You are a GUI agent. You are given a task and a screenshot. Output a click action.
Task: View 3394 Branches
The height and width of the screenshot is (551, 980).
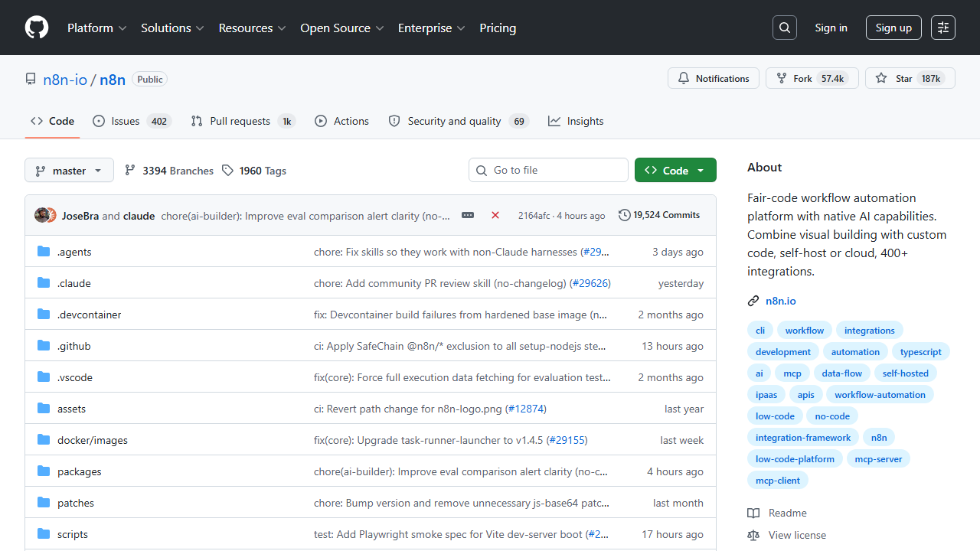[x=169, y=171]
